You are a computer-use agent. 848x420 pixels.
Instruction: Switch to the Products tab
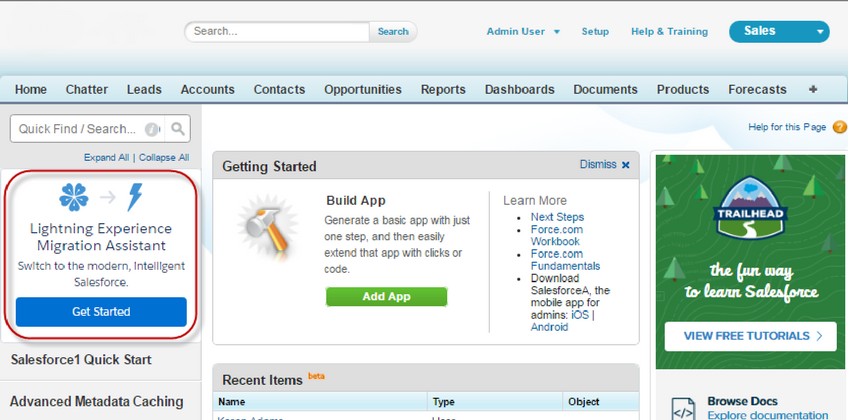pos(683,90)
